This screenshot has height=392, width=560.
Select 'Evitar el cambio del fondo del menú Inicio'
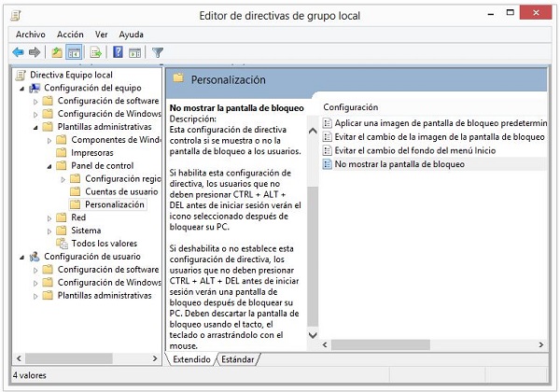pos(414,150)
